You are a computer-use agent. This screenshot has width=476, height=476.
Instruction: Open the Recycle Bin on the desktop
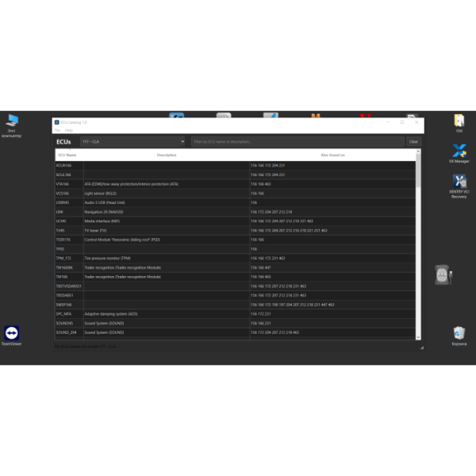[459, 333]
